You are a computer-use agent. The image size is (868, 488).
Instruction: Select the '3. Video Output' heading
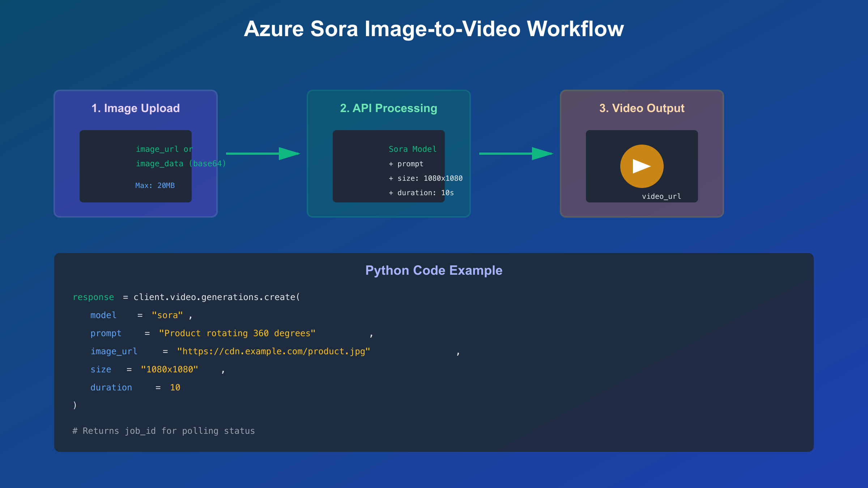click(x=642, y=108)
